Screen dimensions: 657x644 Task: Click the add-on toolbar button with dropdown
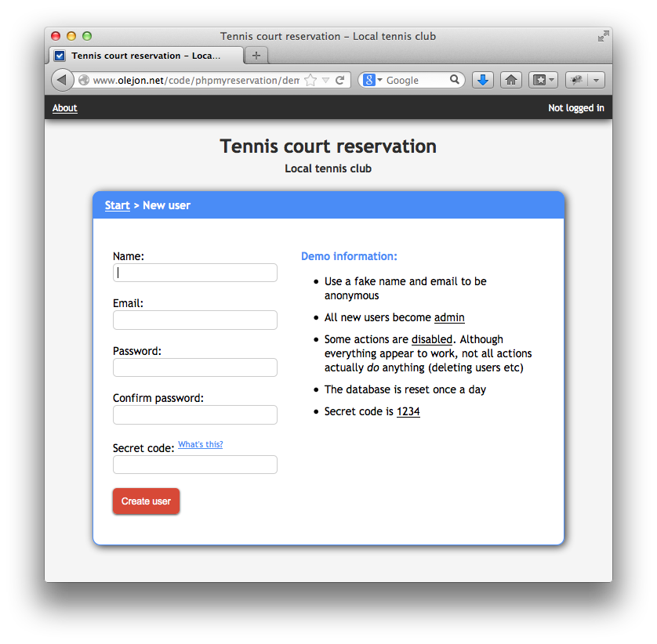585,80
